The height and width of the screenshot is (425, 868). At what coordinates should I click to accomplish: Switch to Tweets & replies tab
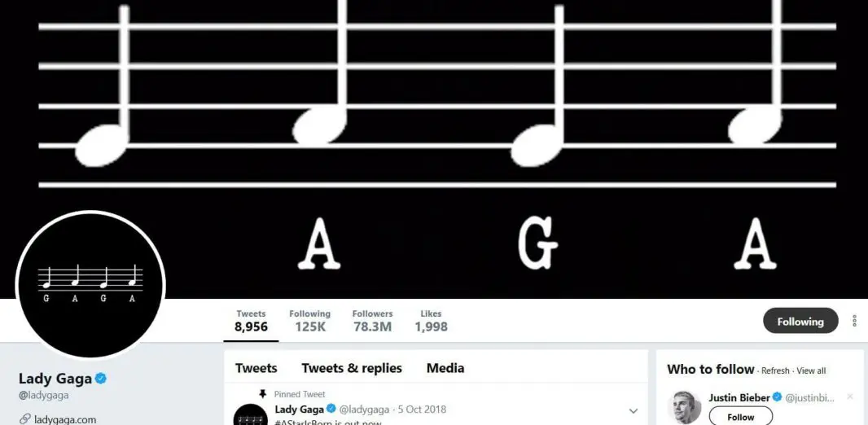[x=352, y=368]
